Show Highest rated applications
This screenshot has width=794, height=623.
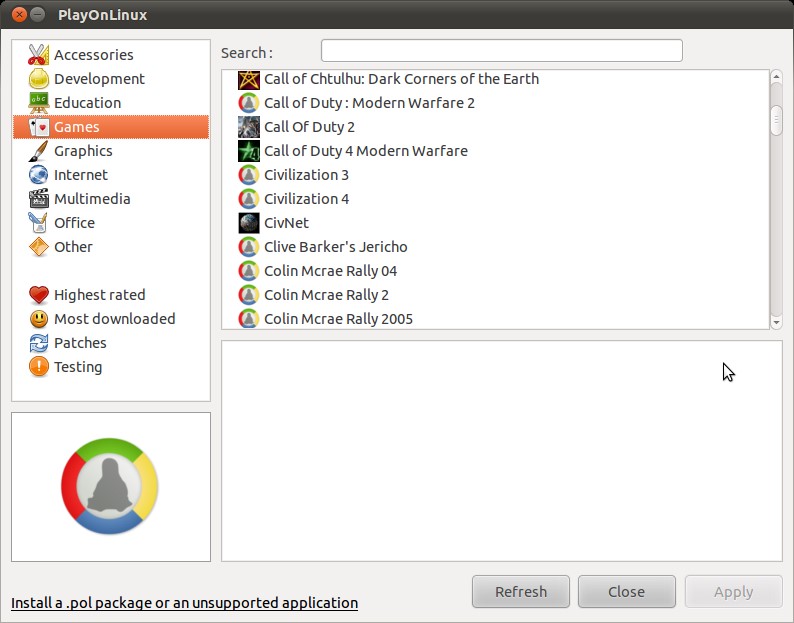click(x=111, y=295)
